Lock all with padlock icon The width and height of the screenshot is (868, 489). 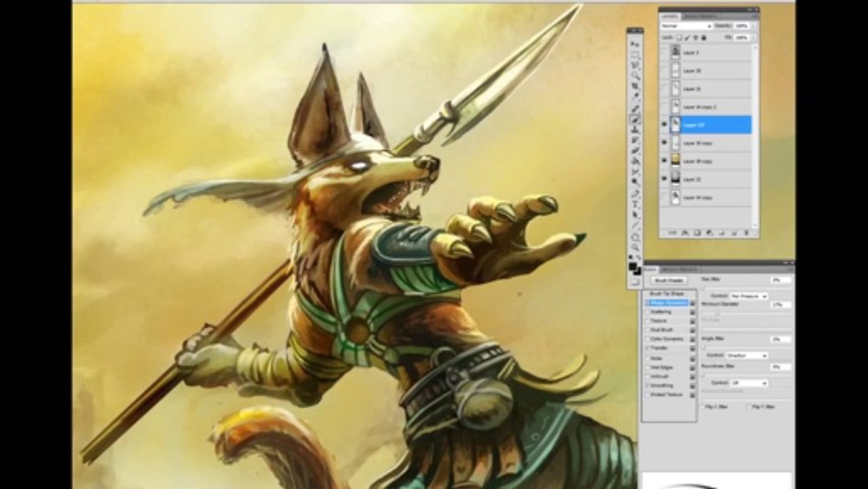[x=704, y=37]
